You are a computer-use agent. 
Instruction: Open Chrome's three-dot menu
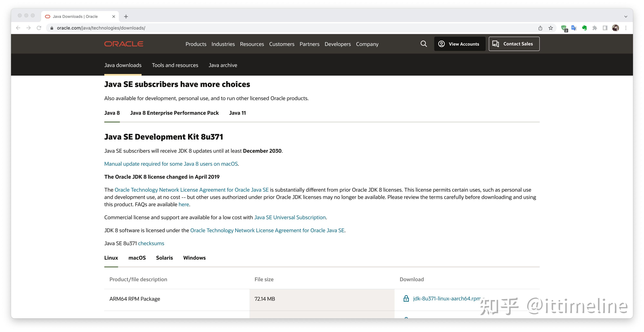(x=626, y=28)
